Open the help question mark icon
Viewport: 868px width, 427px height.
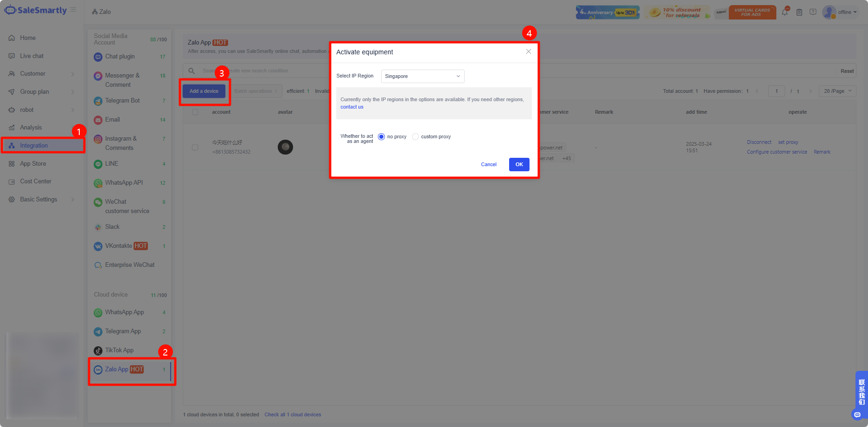point(813,12)
